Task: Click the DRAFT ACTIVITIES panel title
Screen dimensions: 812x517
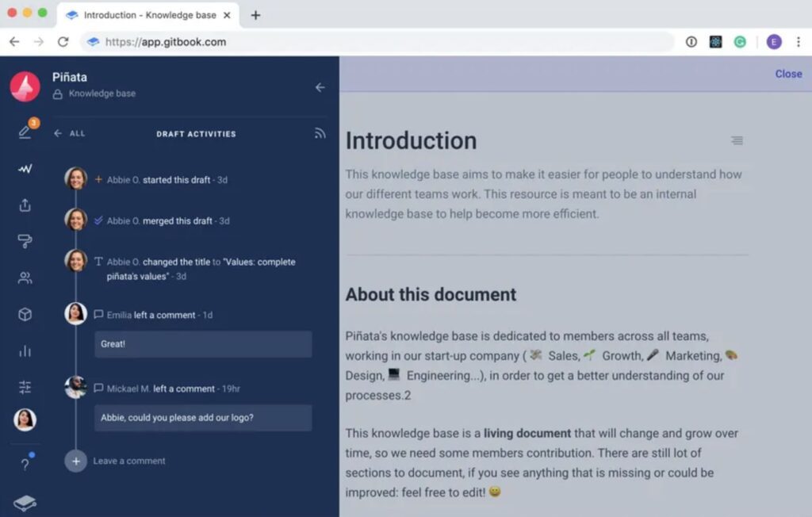Action: [197, 134]
